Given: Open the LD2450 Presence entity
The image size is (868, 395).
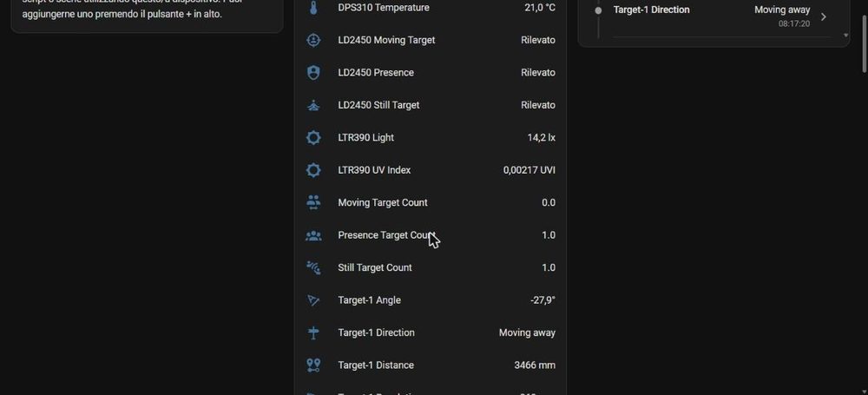Looking at the screenshot, I should click(431, 73).
